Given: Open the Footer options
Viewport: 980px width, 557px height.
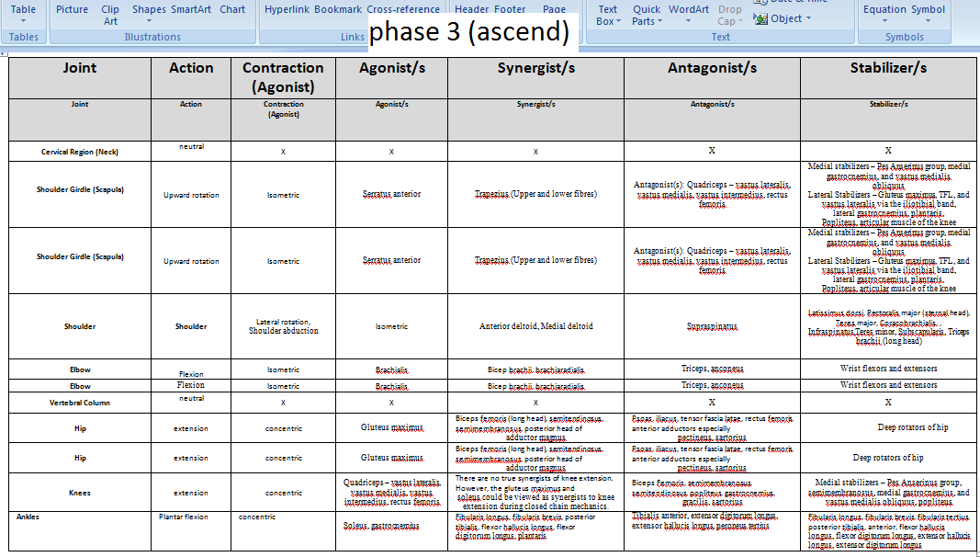Looking at the screenshot, I should tap(511, 10).
